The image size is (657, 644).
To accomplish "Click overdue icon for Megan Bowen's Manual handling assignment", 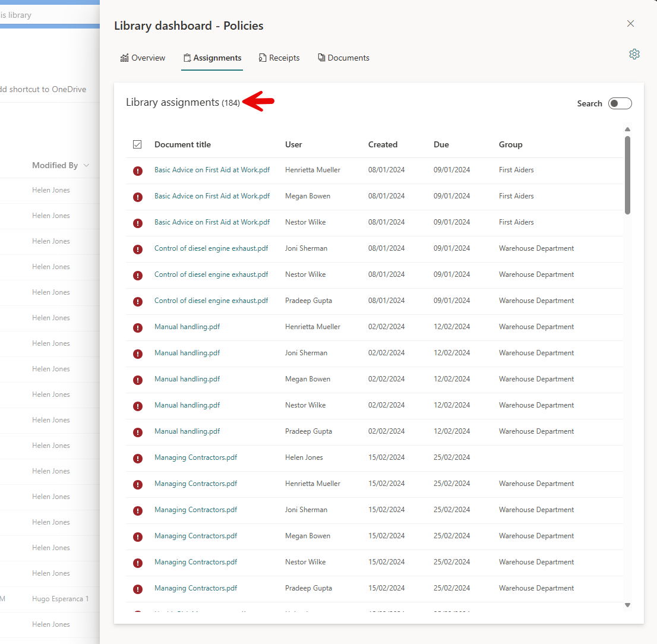I will click(x=137, y=380).
